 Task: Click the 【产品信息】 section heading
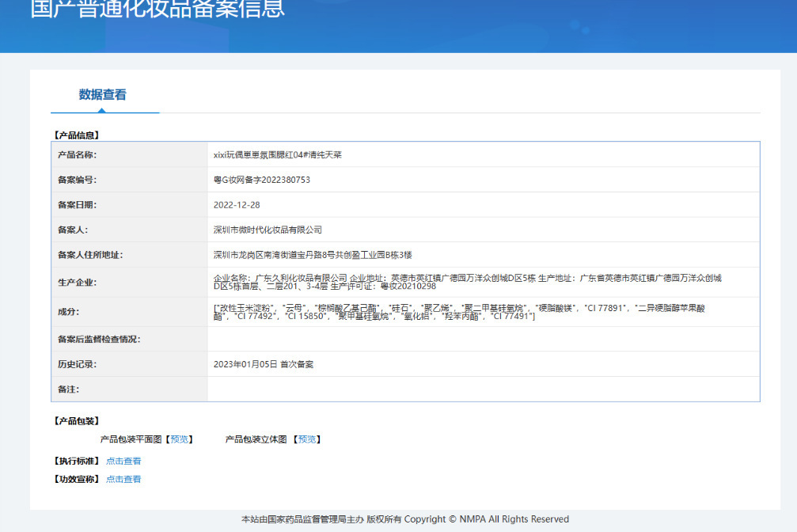tap(77, 135)
